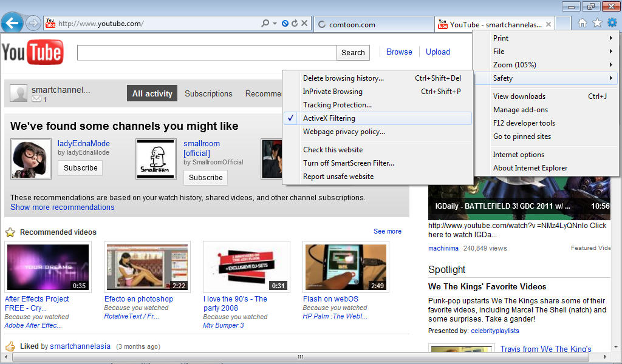Toggle the ActiveX Filtering checkmark item

point(378,118)
